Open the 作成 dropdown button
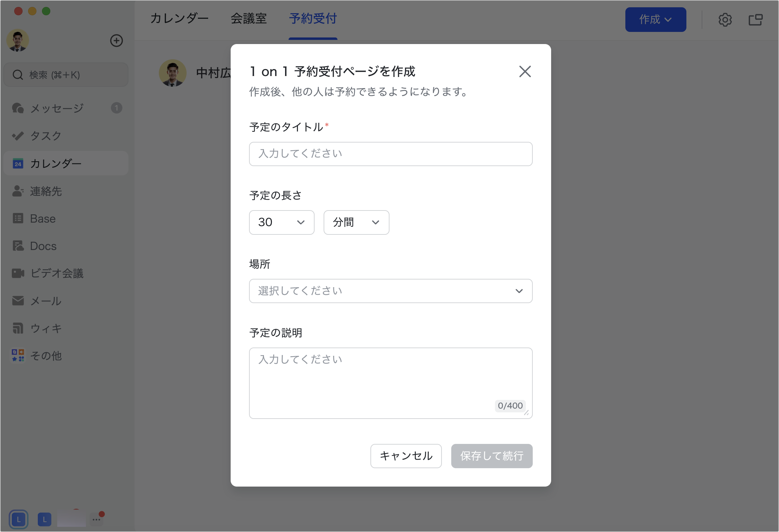Image resolution: width=779 pixels, height=532 pixels. [656, 20]
